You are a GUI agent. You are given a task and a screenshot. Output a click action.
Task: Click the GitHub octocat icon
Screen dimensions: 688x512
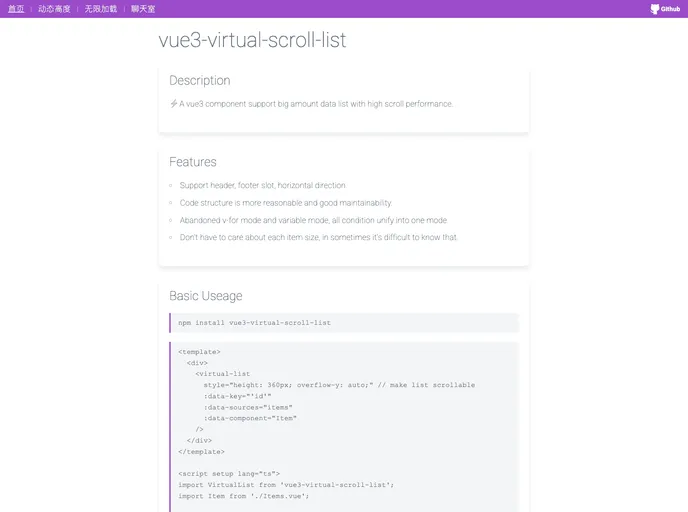654,9
